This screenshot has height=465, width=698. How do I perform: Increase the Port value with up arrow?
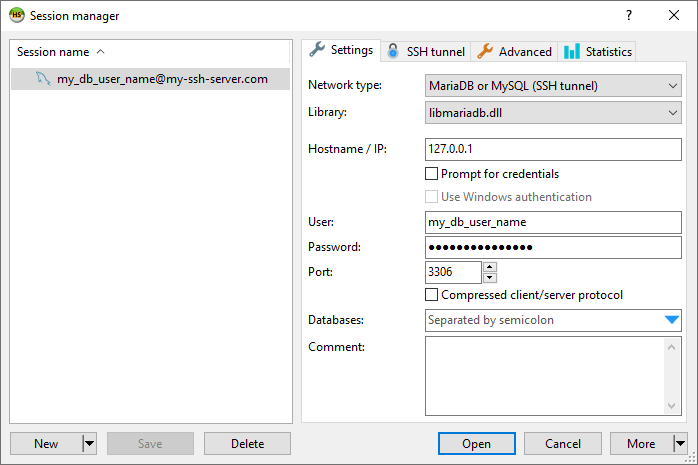[490, 267]
